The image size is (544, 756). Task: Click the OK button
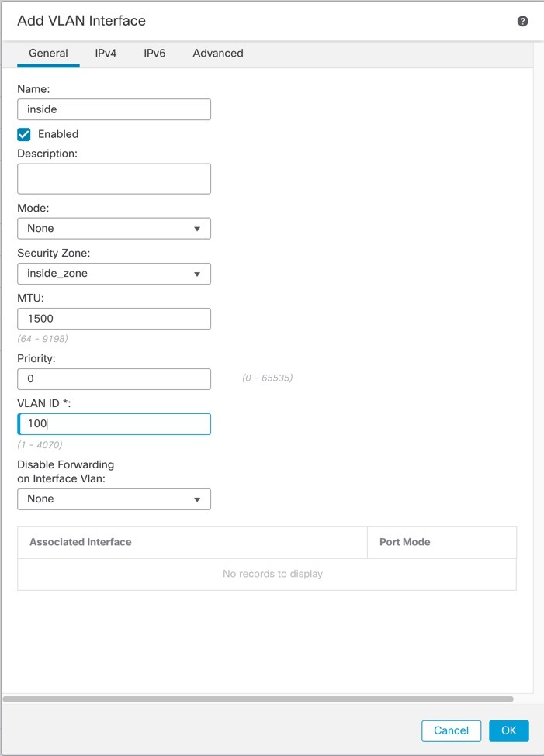pyautogui.click(x=508, y=730)
